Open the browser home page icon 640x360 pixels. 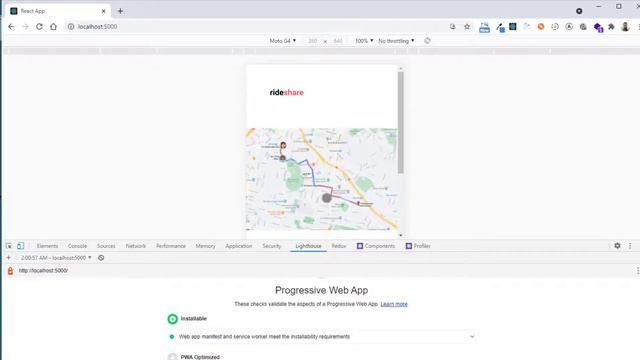53,27
